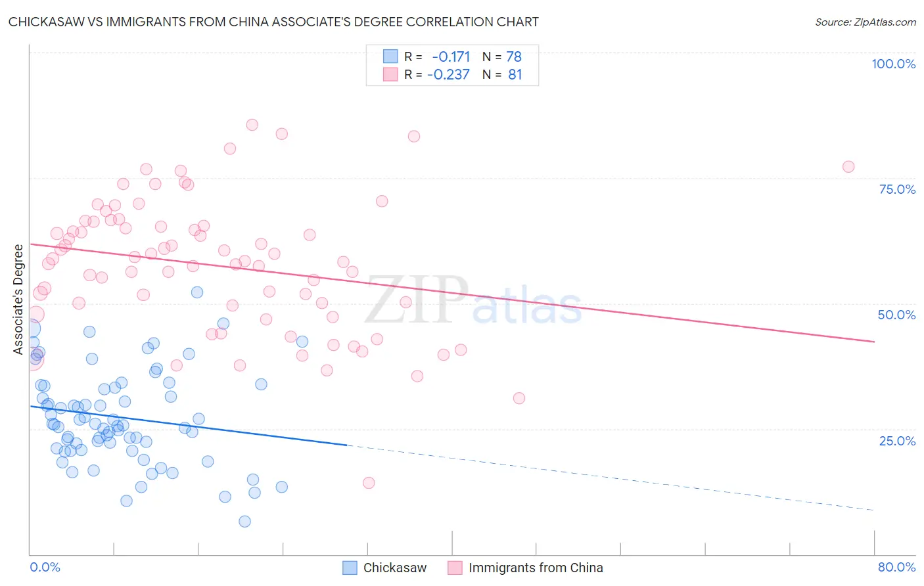924x586 pixels.
Task: Click the lowest blue data point
Action: point(244,522)
